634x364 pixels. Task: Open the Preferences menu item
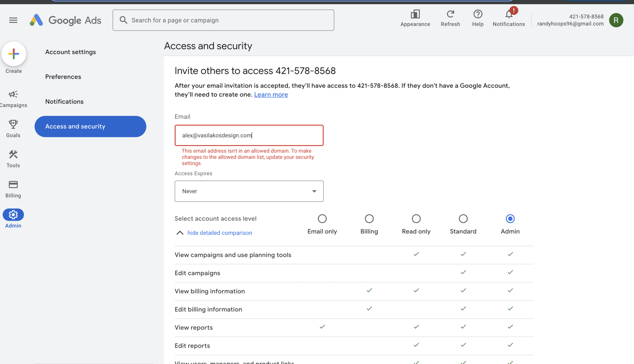point(63,77)
